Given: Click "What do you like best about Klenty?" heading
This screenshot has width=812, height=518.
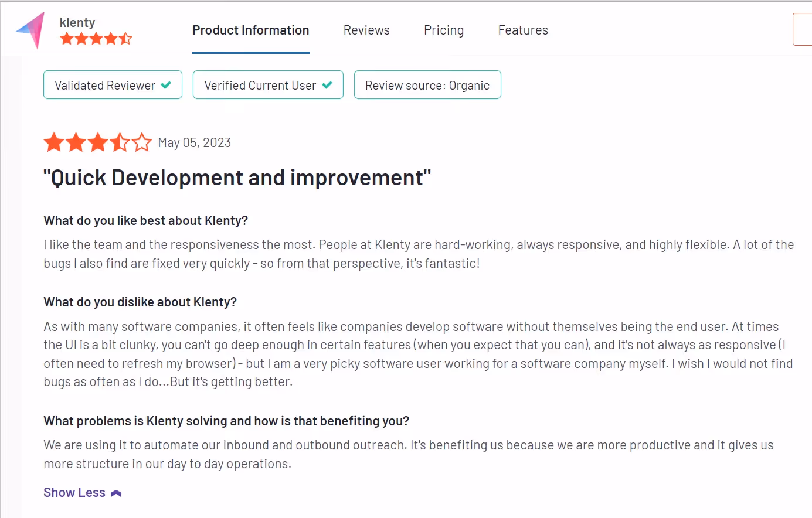Looking at the screenshot, I should click(x=146, y=221).
